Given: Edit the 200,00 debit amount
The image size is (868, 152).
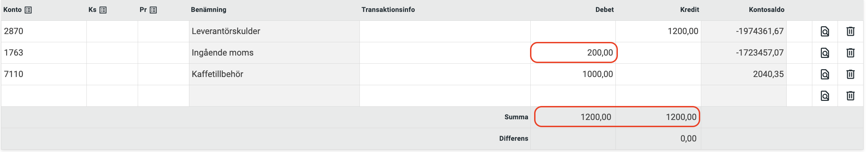Looking at the screenshot, I should tap(573, 53).
